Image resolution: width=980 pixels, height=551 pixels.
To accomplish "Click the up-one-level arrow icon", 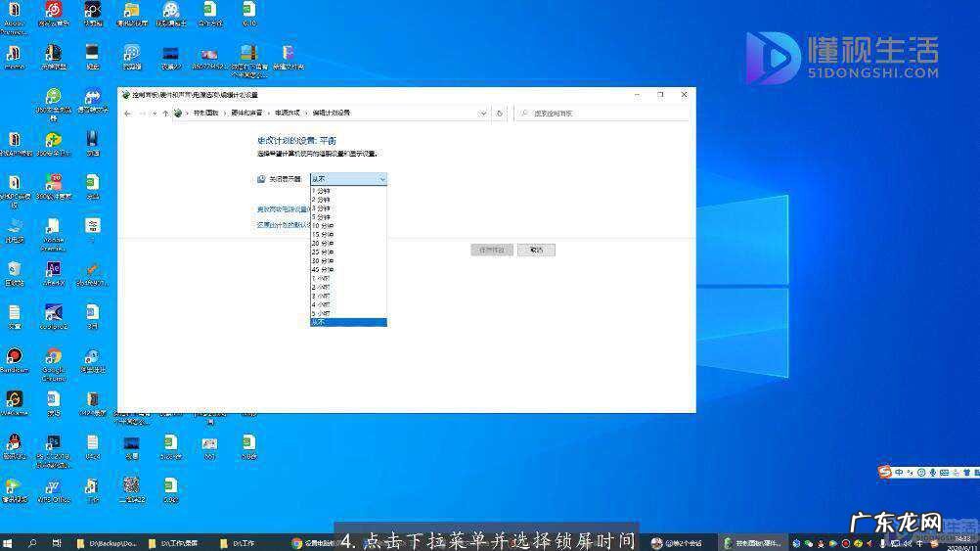I will pos(165,114).
